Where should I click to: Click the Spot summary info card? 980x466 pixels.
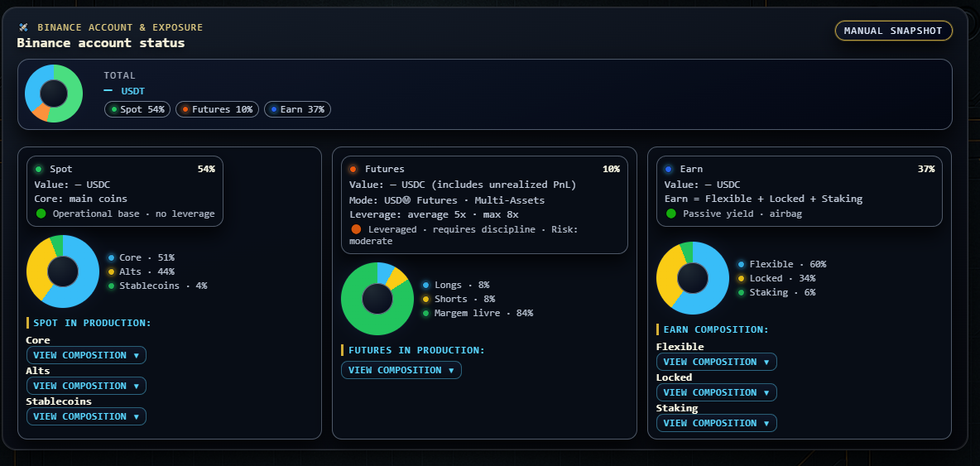(125, 191)
